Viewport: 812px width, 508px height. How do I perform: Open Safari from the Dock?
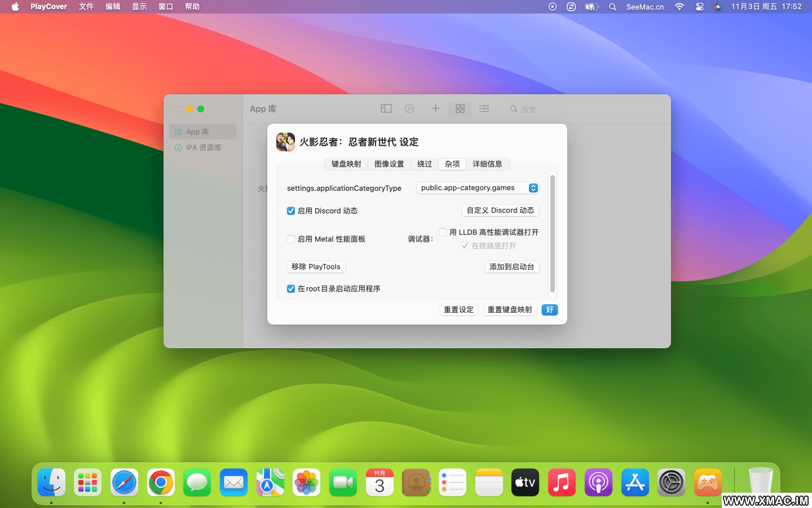124,483
